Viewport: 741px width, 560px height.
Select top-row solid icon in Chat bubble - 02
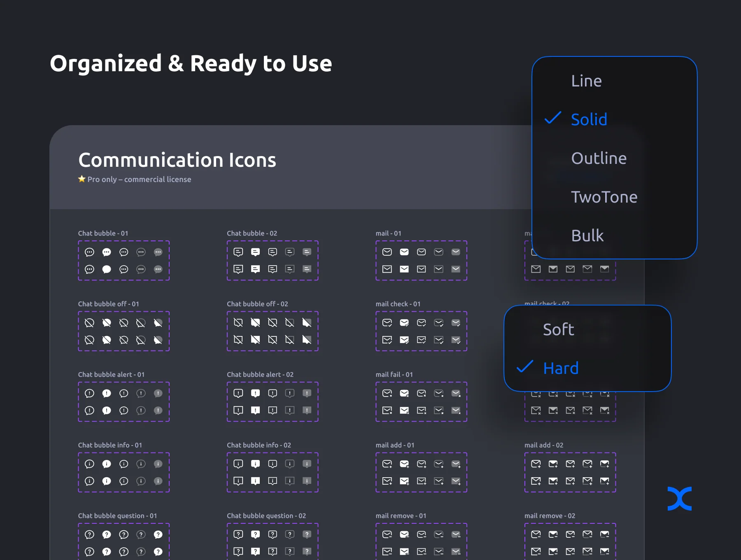coord(256,252)
